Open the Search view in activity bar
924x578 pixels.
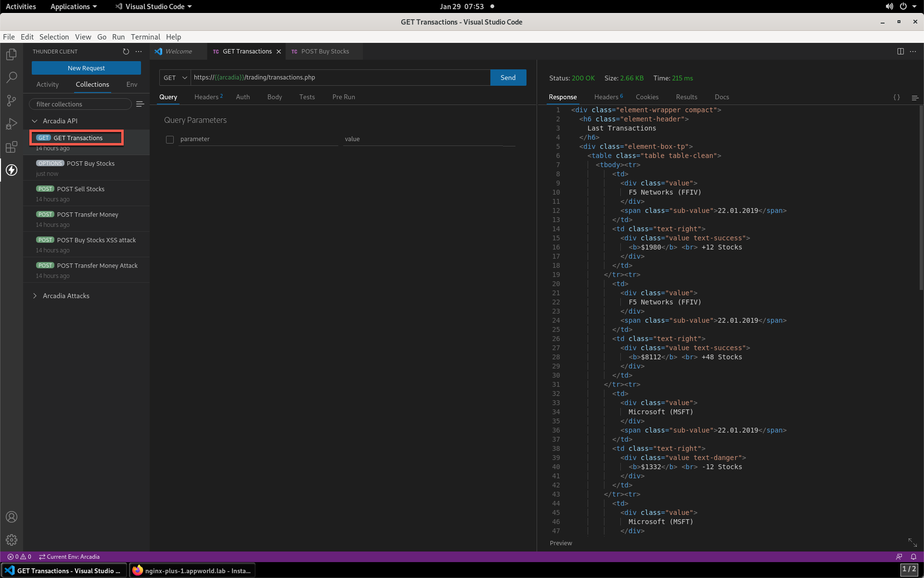point(12,78)
